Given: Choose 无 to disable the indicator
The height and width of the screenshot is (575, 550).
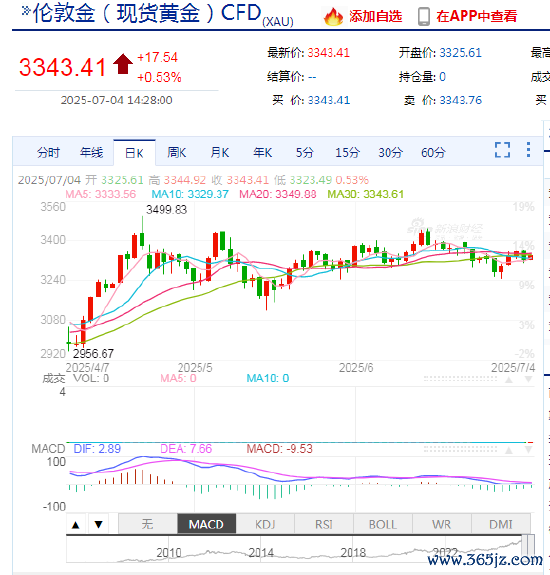Looking at the screenshot, I should click(x=147, y=524).
